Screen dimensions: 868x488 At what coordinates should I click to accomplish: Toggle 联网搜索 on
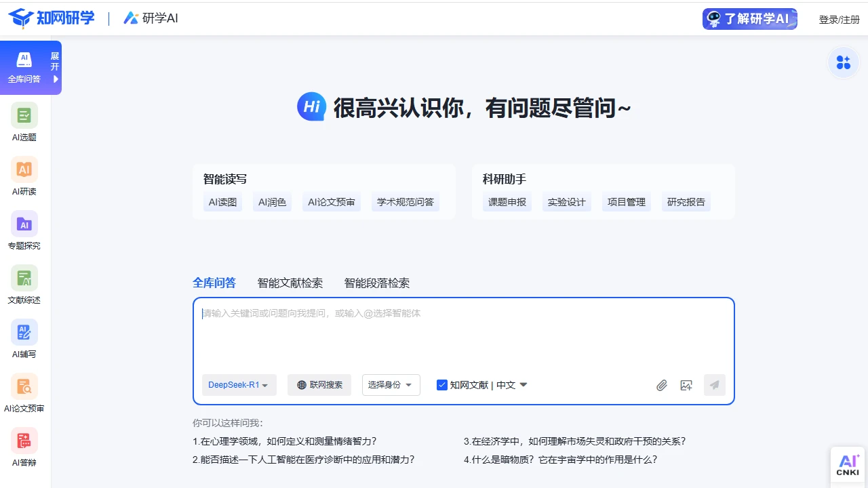click(319, 384)
